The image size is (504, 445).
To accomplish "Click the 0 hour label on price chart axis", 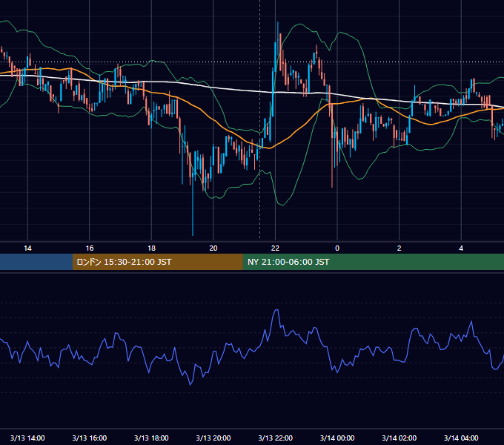I will point(337,248).
